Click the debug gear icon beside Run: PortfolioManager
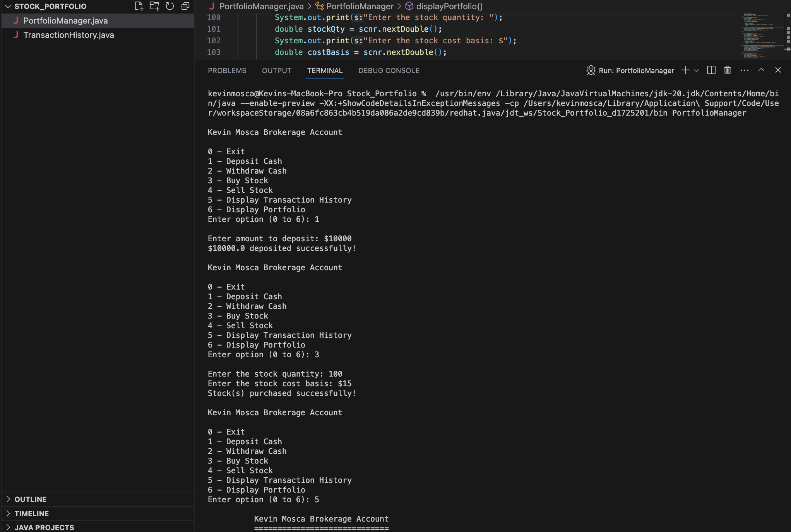This screenshot has width=791, height=532. click(x=591, y=70)
